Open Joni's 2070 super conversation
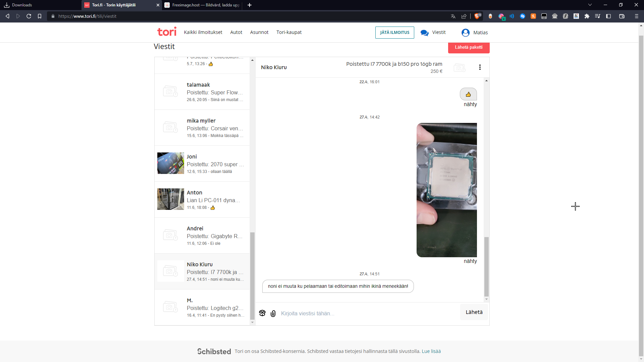 click(202, 164)
